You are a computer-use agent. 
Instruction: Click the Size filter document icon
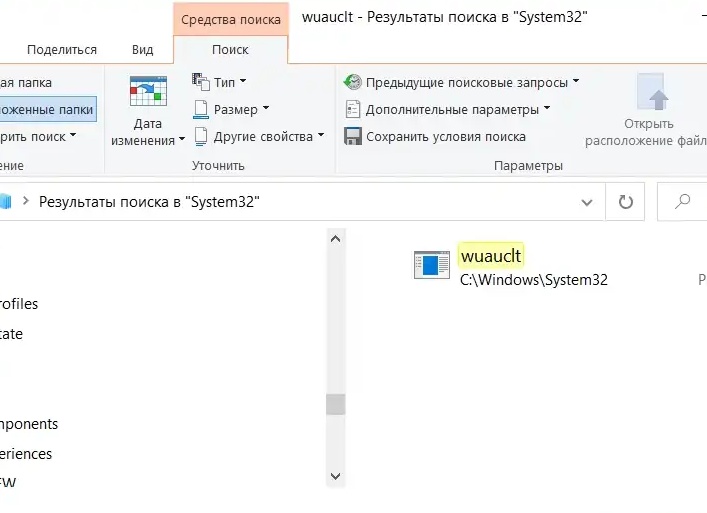(x=201, y=109)
